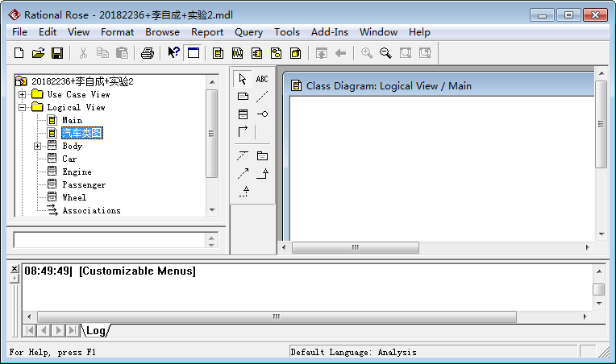The image size is (616, 364).
Task: Open the Report menu
Action: click(207, 32)
